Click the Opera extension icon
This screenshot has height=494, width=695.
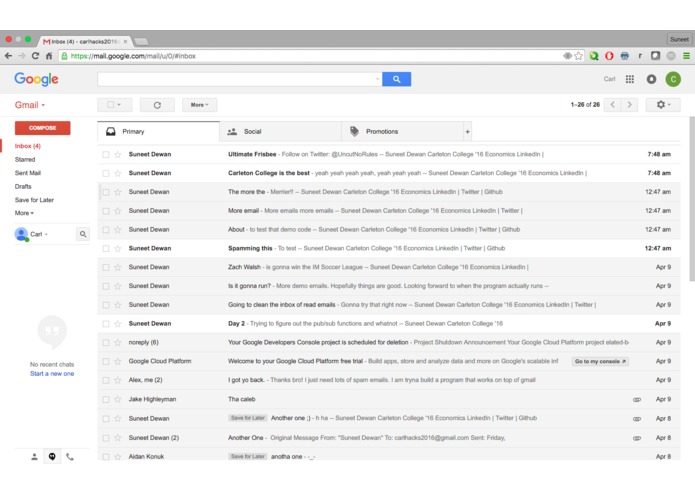tap(609, 56)
